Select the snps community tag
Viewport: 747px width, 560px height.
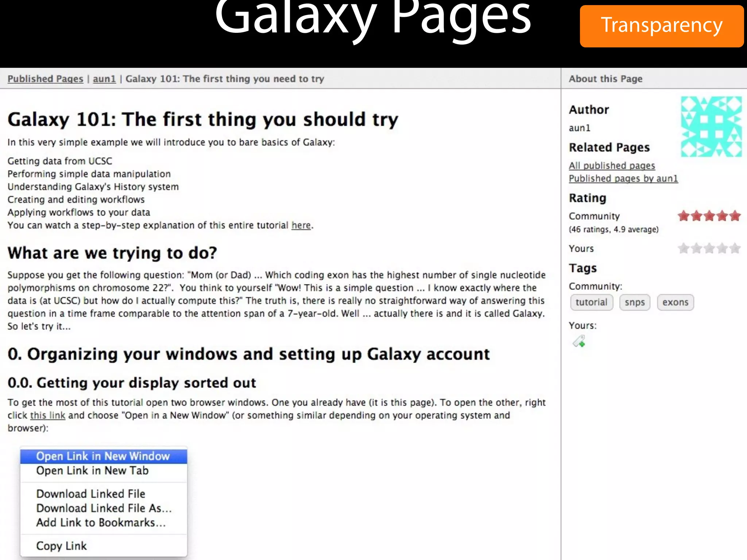pos(635,302)
